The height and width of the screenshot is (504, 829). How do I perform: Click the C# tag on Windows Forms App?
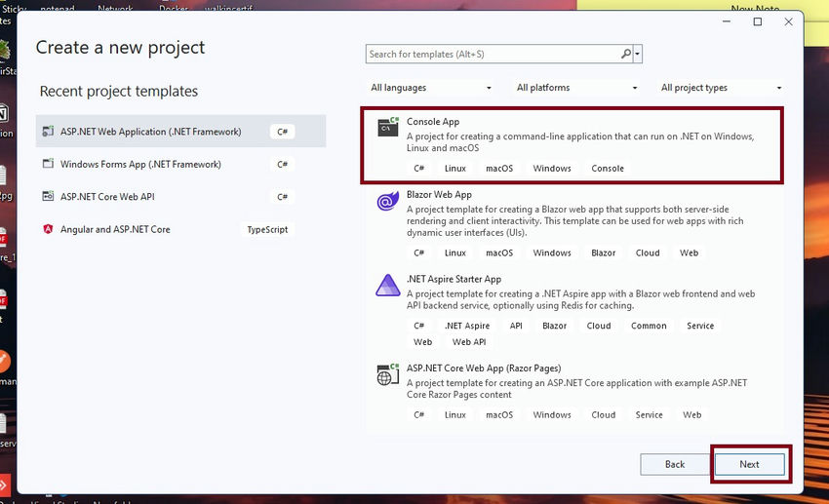282,165
